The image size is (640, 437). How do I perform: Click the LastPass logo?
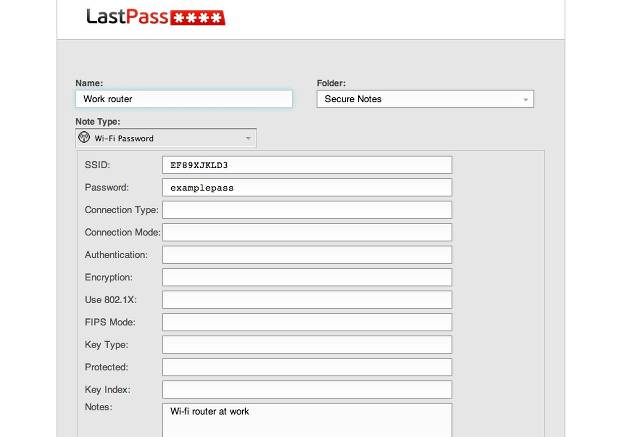pos(156,17)
